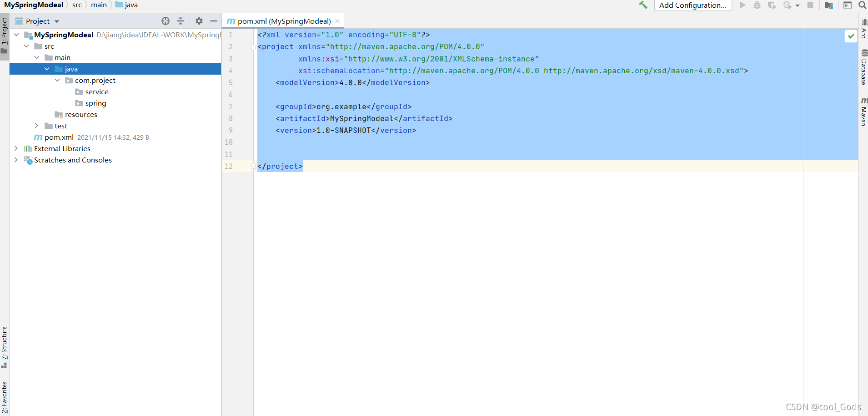This screenshot has width=868, height=416.
Task: Click the version 1.0-SNAPSHOT text
Action: coord(346,130)
